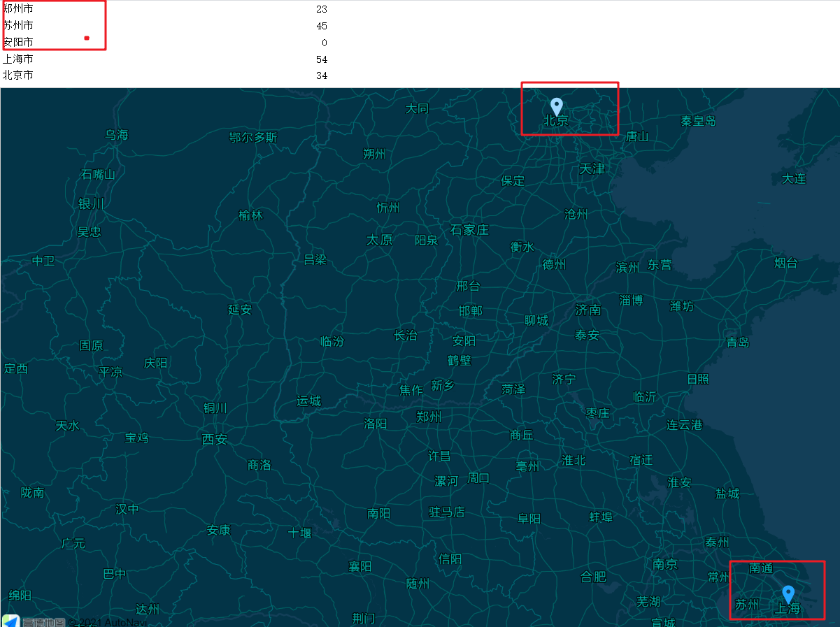Click the 洛阳 label on the map

[x=376, y=423]
